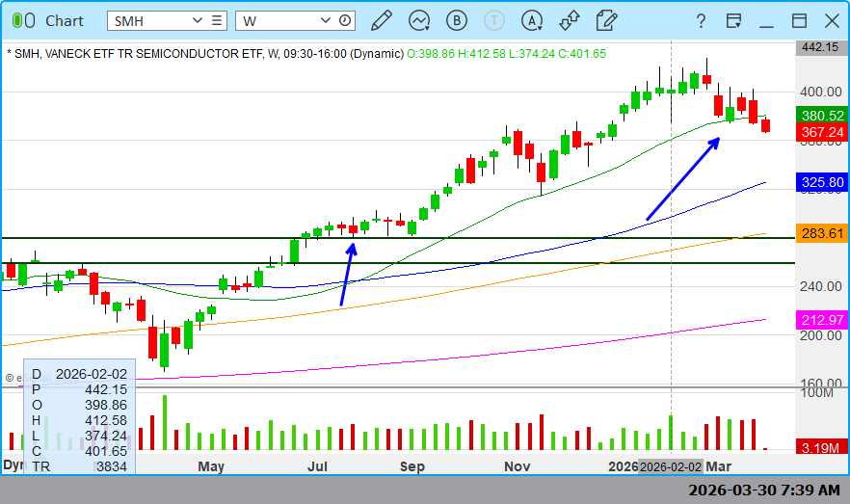Click the 240.00 price axis label
This screenshot has width=850, height=504.
821,286
